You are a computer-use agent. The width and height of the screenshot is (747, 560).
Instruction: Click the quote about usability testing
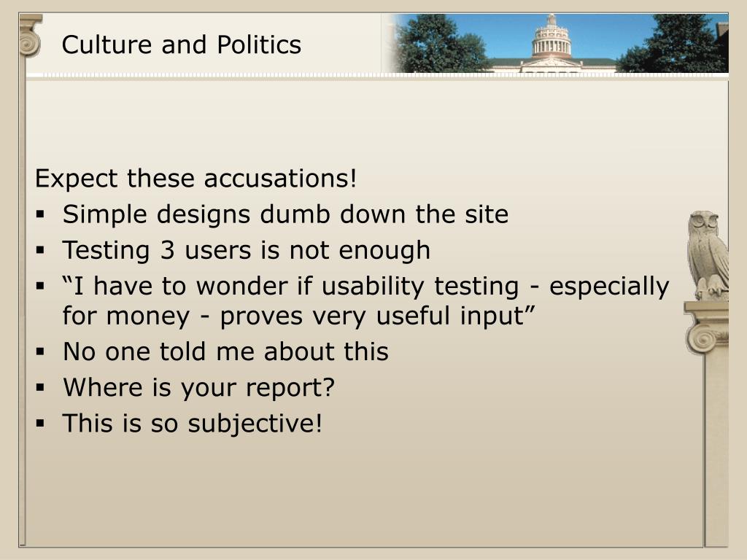[x=366, y=301]
